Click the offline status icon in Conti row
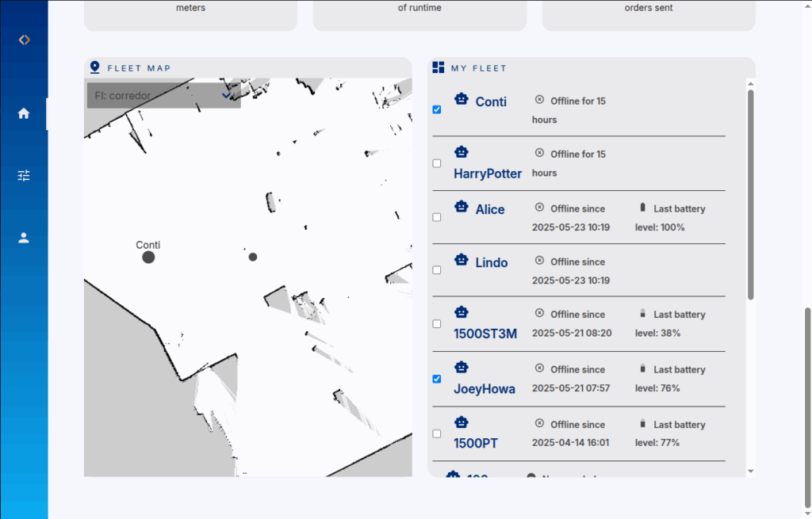 pos(539,99)
